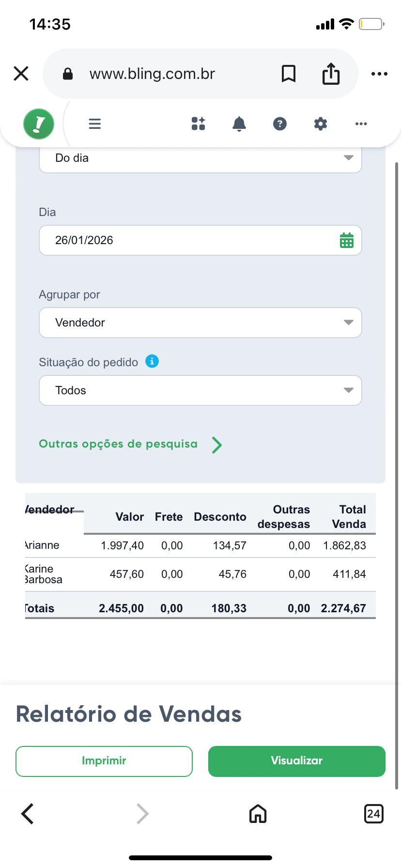The height and width of the screenshot is (868, 401).
Task: Open the hamburger navigation menu
Action: [x=95, y=124]
